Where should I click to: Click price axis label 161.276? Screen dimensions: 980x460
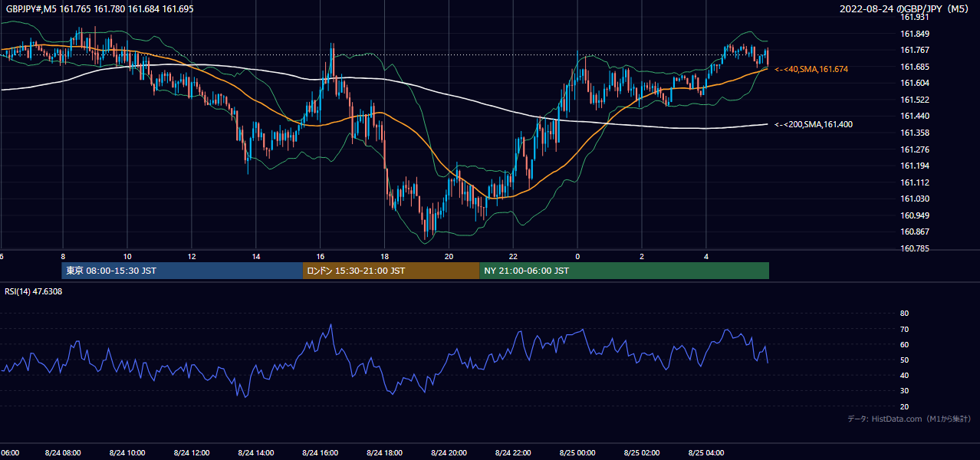[x=914, y=149]
